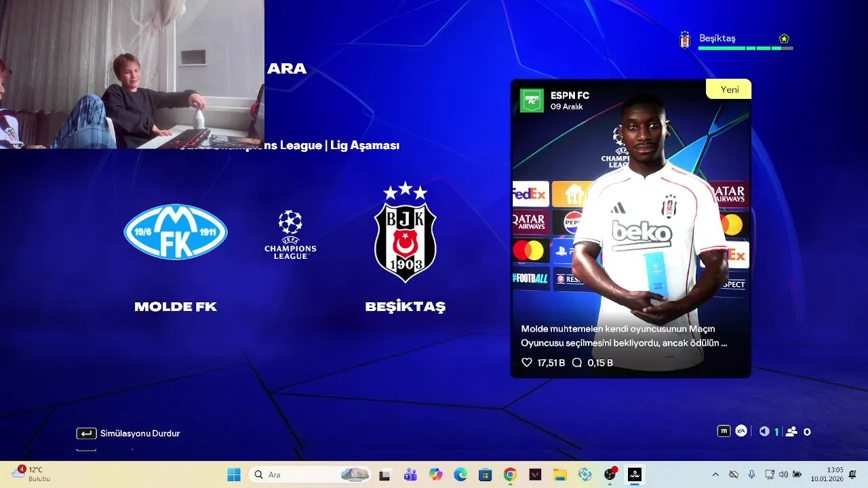Switch to Google Chrome on the taskbar
The height and width of the screenshot is (488, 868).
click(510, 474)
